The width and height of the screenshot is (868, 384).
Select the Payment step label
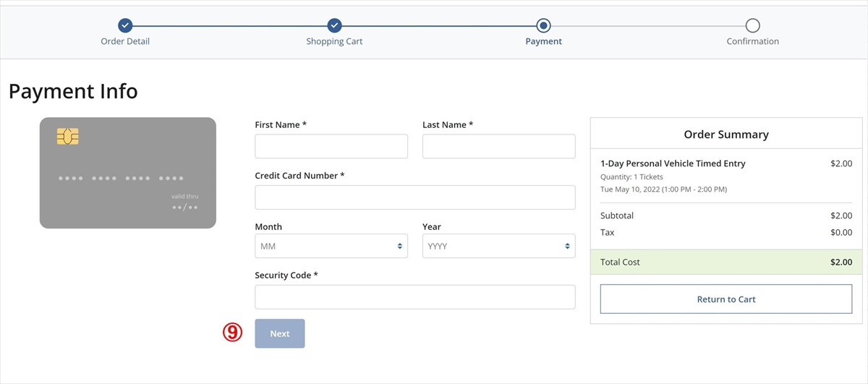coord(544,41)
